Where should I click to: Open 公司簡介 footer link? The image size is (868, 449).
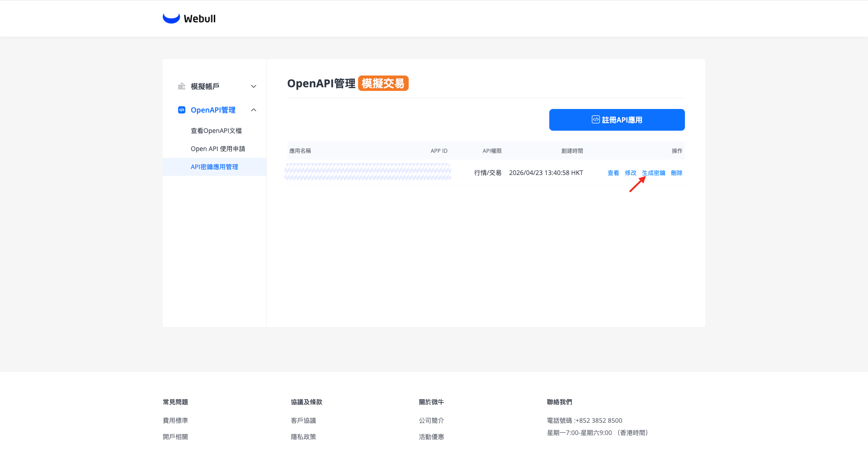(431, 421)
